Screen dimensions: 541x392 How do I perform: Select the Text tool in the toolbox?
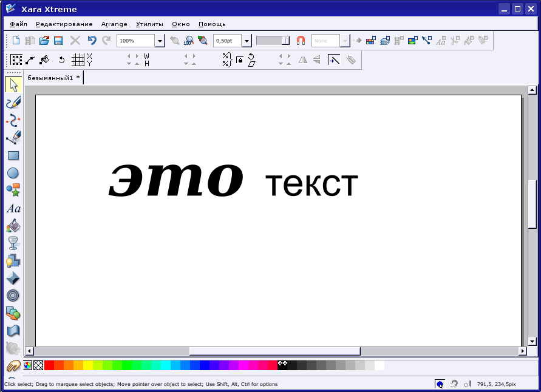[13, 208]
